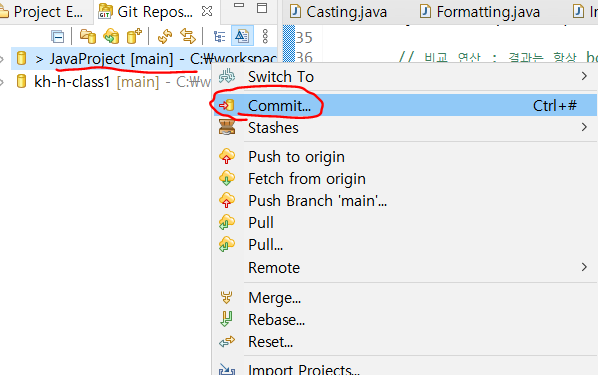Click the Pull icon beside Pull
The image size is (598, 375).
click(227, 222)
